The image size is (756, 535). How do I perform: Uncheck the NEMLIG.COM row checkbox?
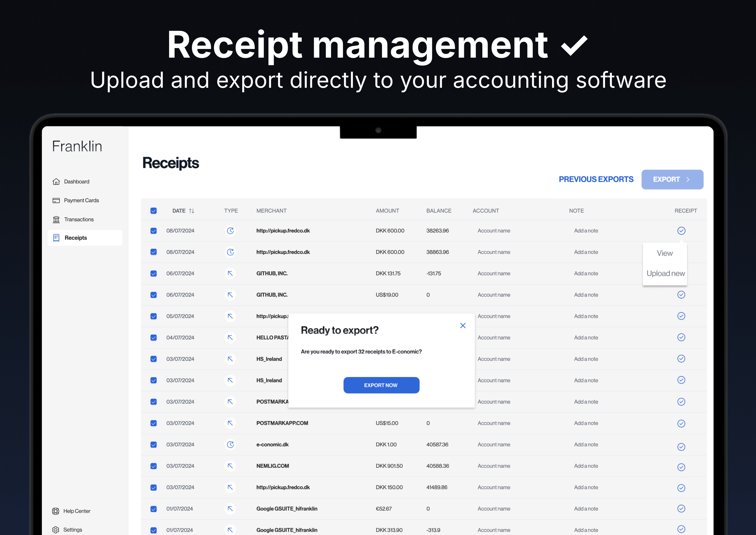(154, 466)
